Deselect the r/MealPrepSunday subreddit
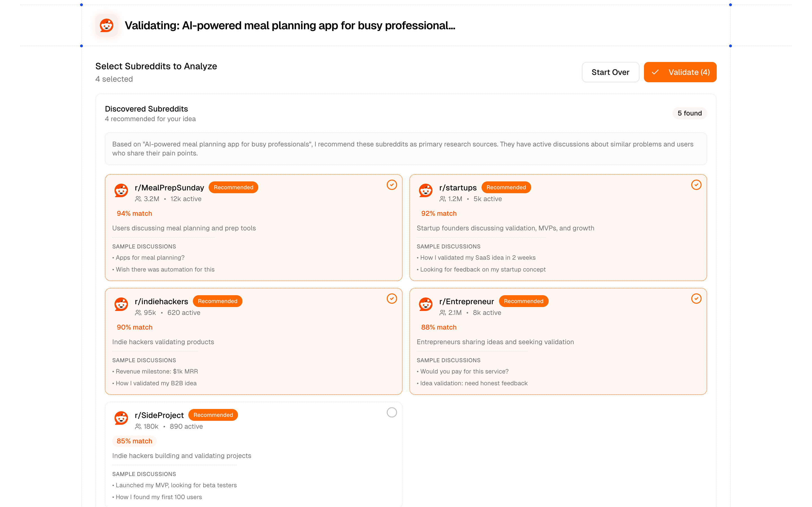Image resolution: width=812 pixels, height=507 pixels. [392, 185]
